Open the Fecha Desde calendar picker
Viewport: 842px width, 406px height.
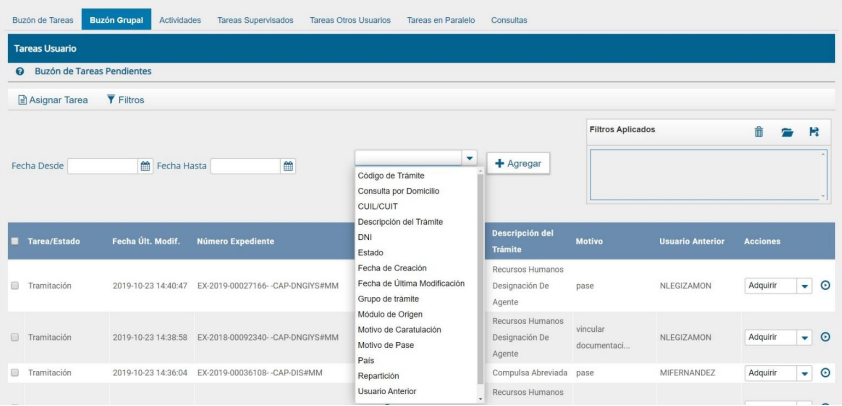coord(145,166)
